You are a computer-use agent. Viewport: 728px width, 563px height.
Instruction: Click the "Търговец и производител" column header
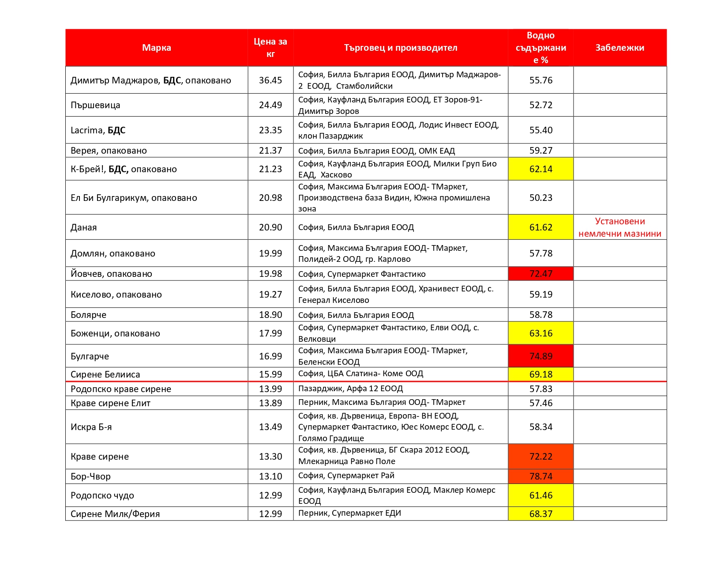tap(400, 48)
